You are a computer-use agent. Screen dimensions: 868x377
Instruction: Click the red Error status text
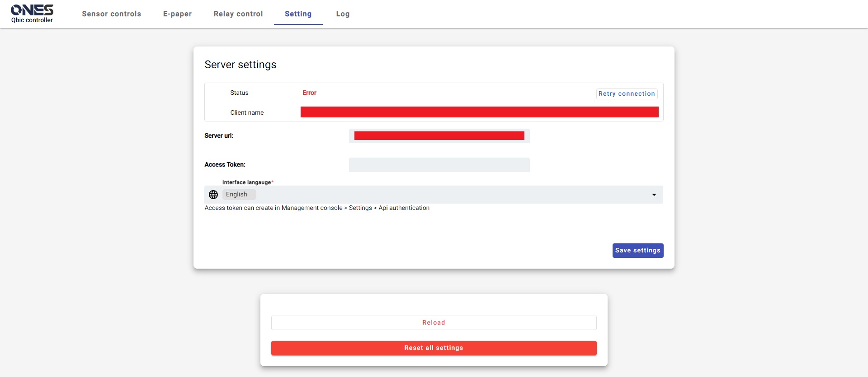coord(309,93)
